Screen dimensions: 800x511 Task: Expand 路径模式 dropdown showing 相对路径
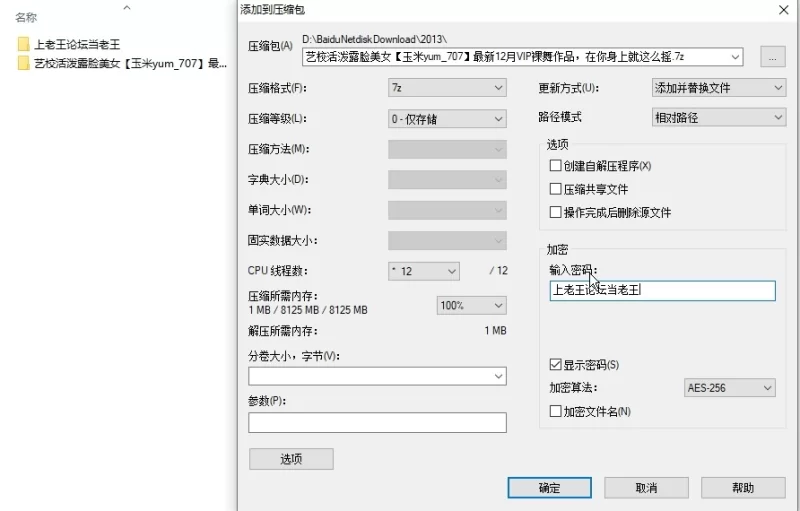tap(717, 117)
